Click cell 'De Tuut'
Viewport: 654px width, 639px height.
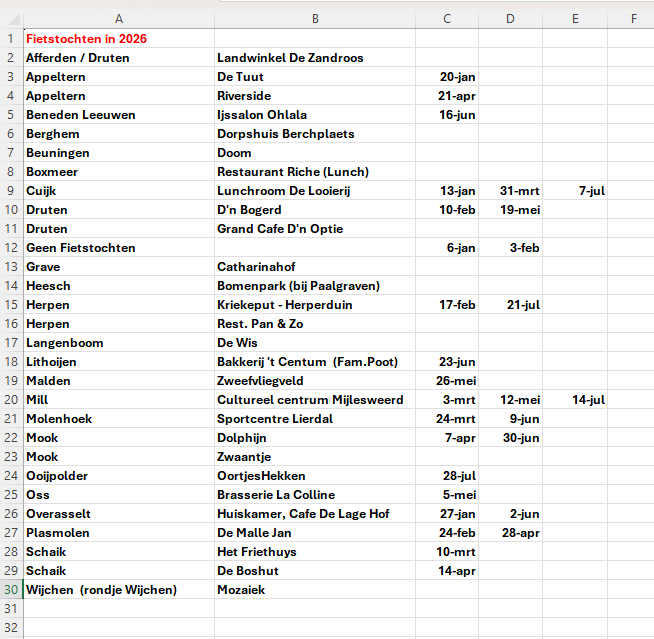(x=315, y=77)
